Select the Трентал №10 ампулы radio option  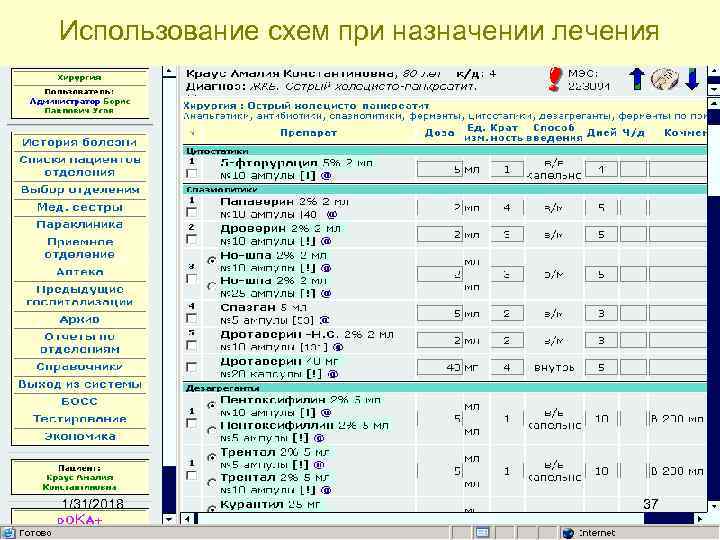[x=211, y=483]
